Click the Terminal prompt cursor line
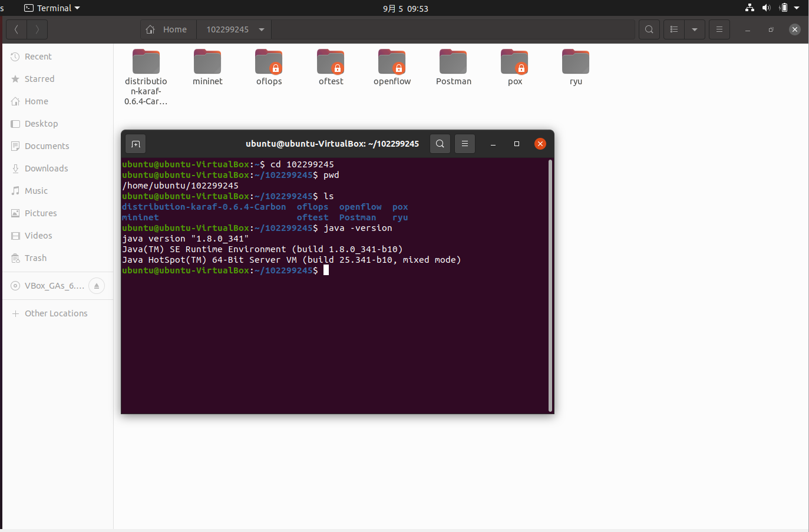The height and width of the screenshot is (532, 809). click(x=225, y=270)
